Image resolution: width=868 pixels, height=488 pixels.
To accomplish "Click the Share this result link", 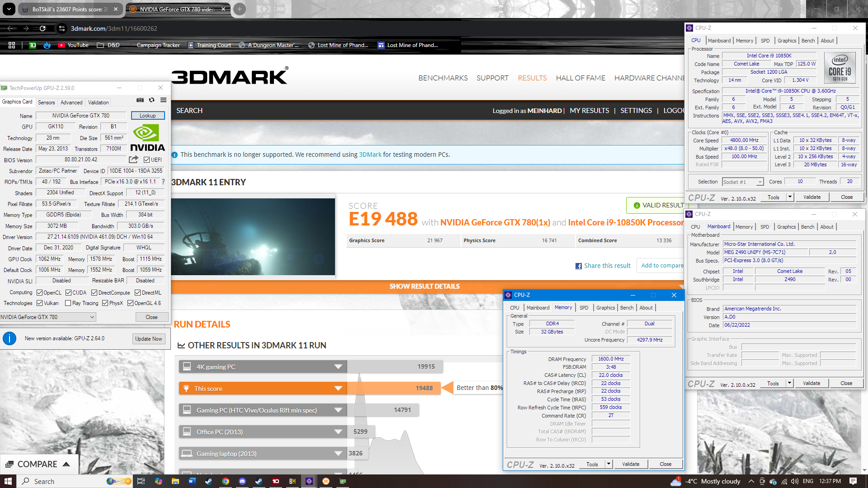I will click(607, 266).
